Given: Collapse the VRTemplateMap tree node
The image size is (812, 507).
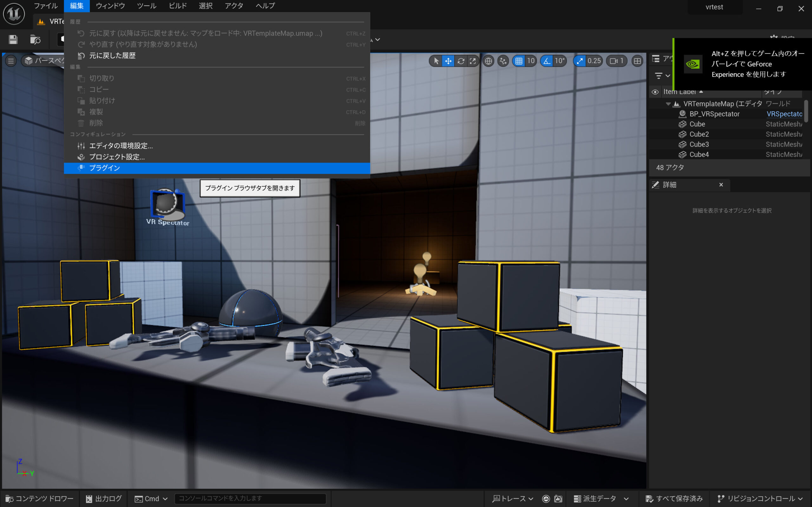Looking at the screenshot, I should coord(668,104).
